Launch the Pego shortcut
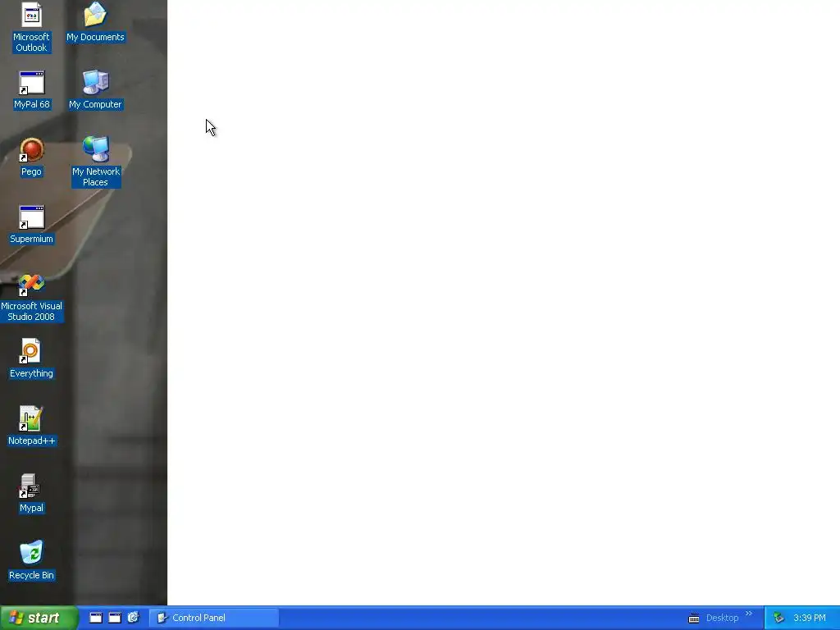 tap(32, 157)
